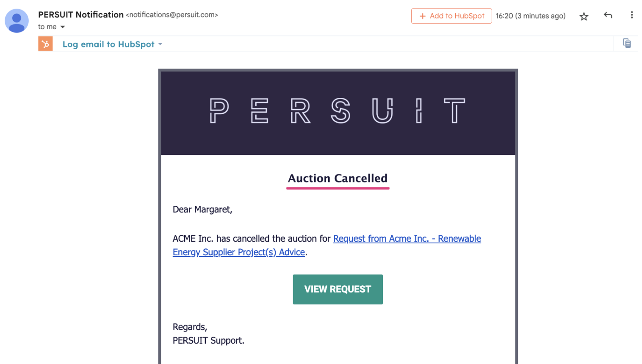Image resolution: width=642 pixels, height=364 pixels.
Task: Click the Auction Cancelled heading
Action: 338,178
